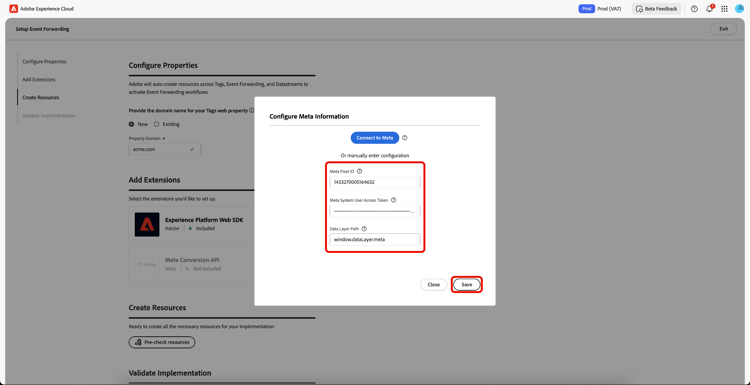The image size is (750, 385).
Task: Go to Validate Implementation step in sidebar
Action: 49,115
